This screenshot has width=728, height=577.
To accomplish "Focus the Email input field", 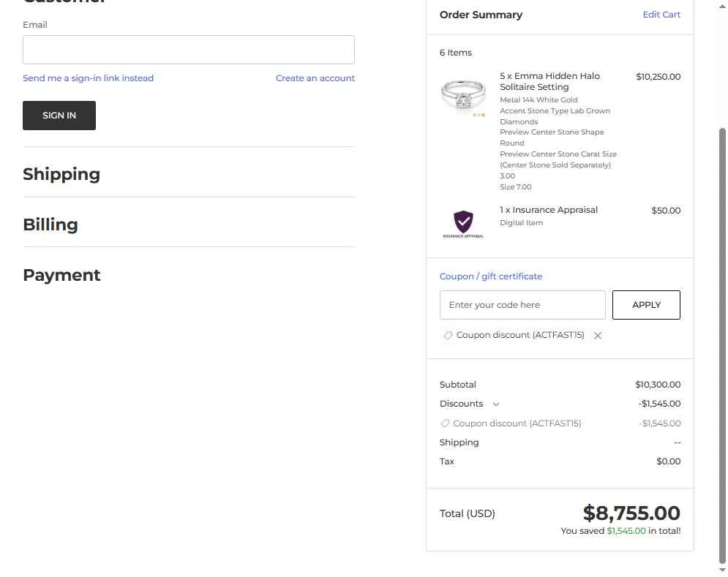I will point(189,50).
